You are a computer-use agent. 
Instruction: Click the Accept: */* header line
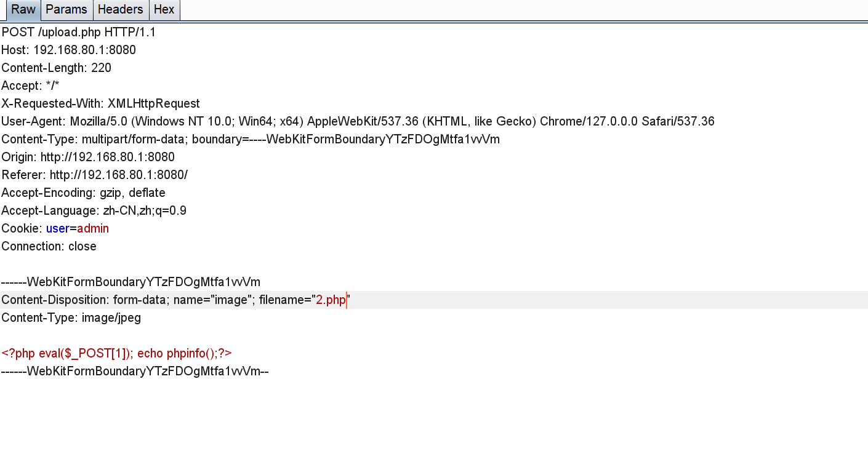(x=30, y=86)
